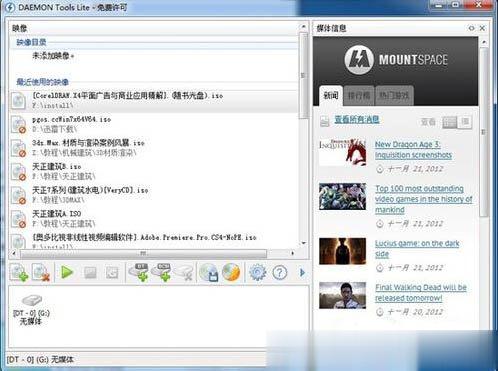
Task: Open the 查看所有消息 link
Action: (357, 120)
